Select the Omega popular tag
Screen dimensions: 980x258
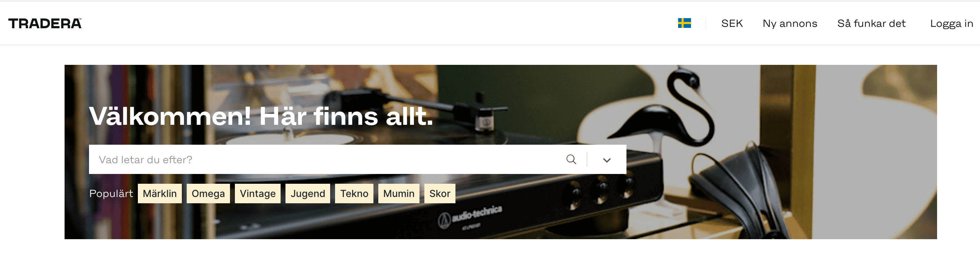[208, 193]
